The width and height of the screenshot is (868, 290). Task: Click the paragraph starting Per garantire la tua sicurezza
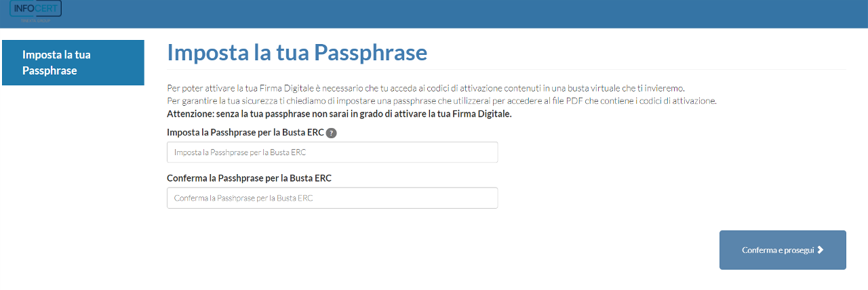tap(441, 101)
